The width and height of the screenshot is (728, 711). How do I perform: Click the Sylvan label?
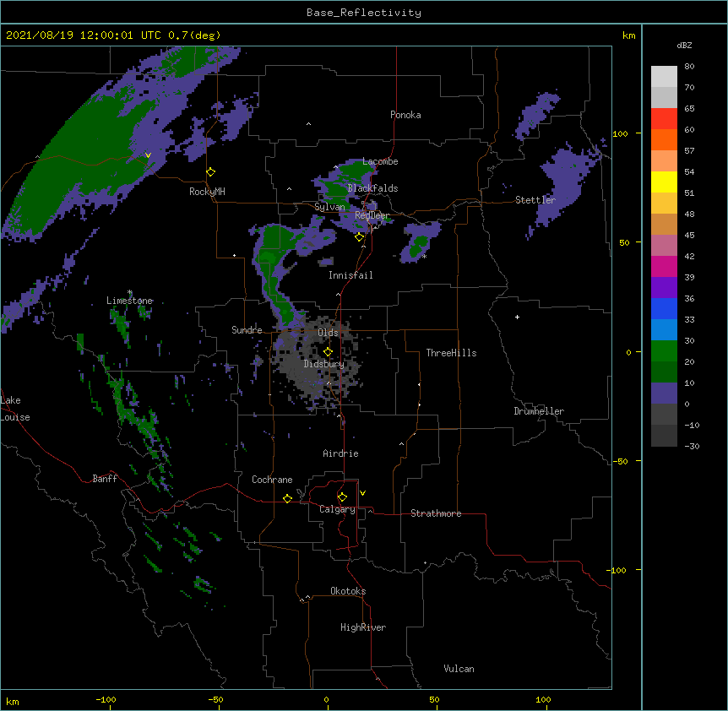point(329,207)
